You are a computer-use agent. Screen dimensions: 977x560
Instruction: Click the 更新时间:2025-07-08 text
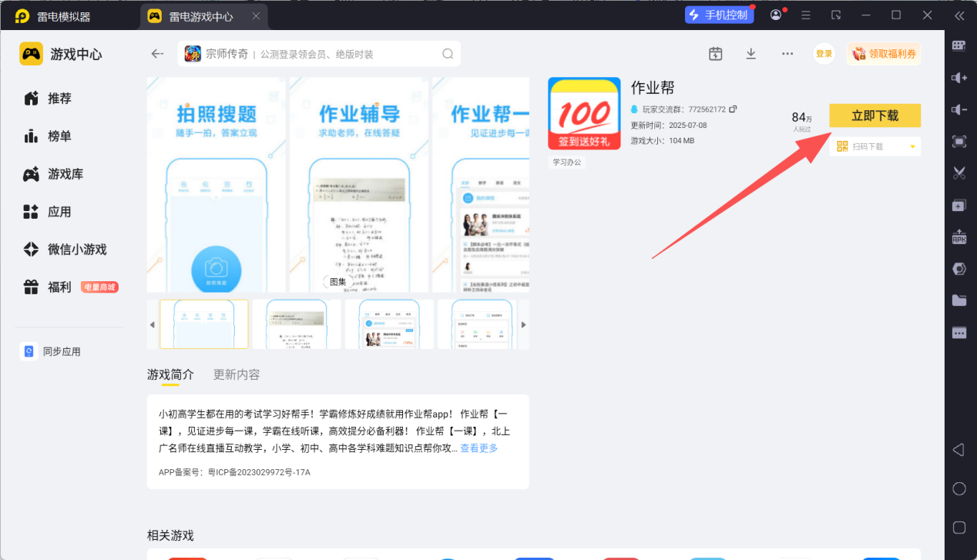click(669, 125)
